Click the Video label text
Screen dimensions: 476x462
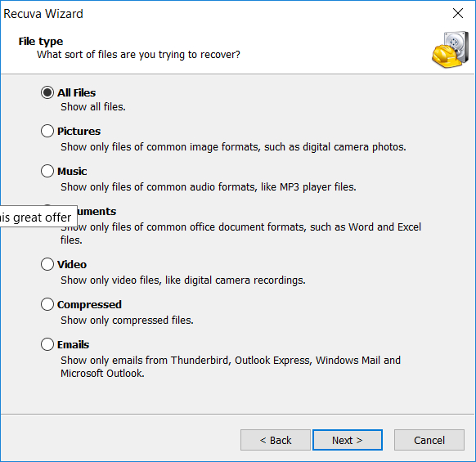(72, 264)
